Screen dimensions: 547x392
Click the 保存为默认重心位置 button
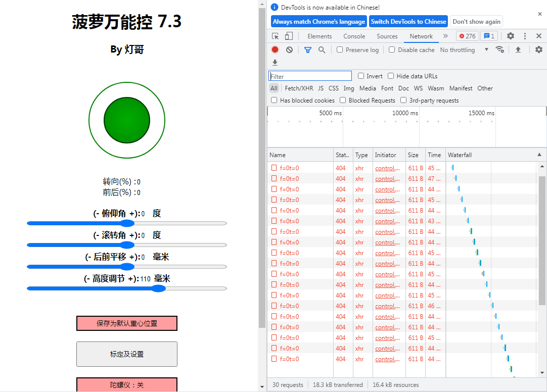click(127, 323)
